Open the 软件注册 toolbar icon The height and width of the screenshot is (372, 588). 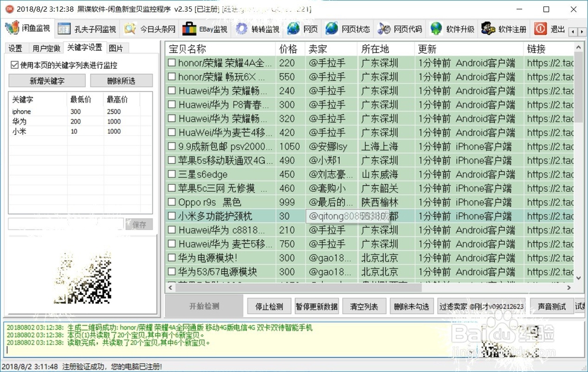click(x=488, y=29)
